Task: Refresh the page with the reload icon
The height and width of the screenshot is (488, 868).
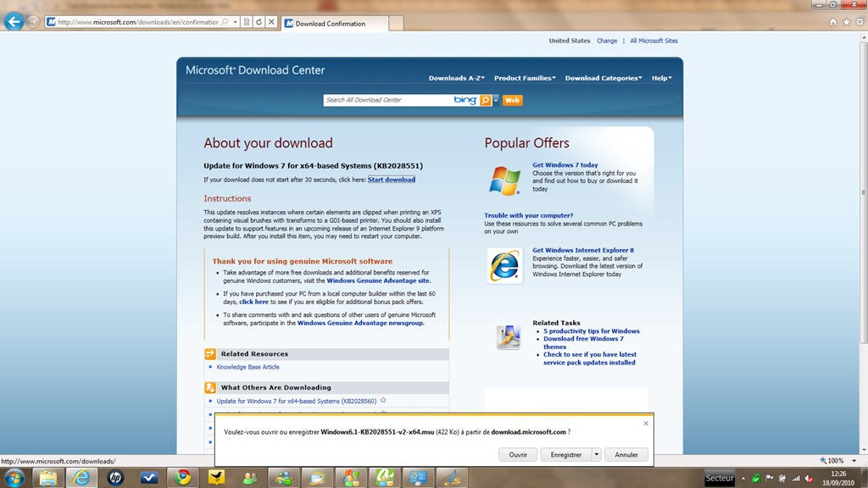Action: tap(259, 22)
